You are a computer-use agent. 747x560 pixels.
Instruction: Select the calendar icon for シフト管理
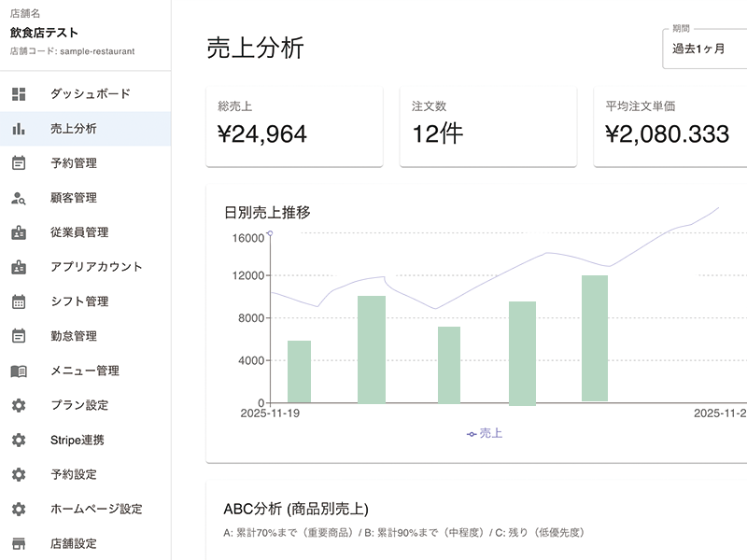click(19, 301)
